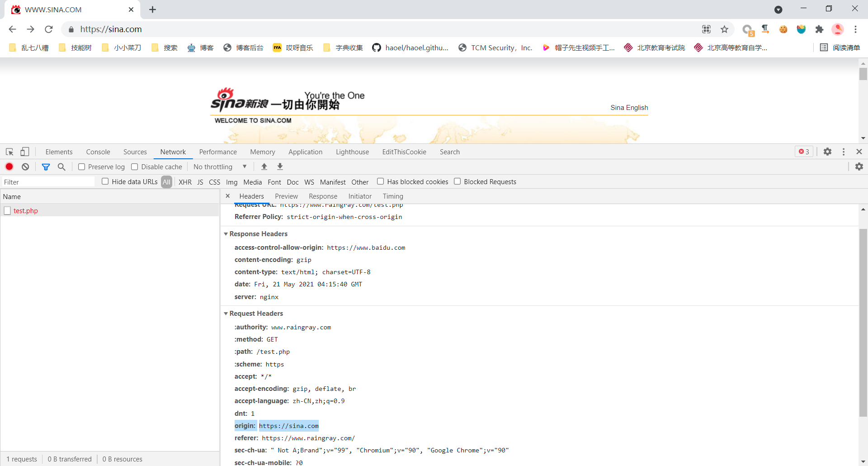868x466 pixels.
Task: Open the network search magnifier
Action: point(61,167)
